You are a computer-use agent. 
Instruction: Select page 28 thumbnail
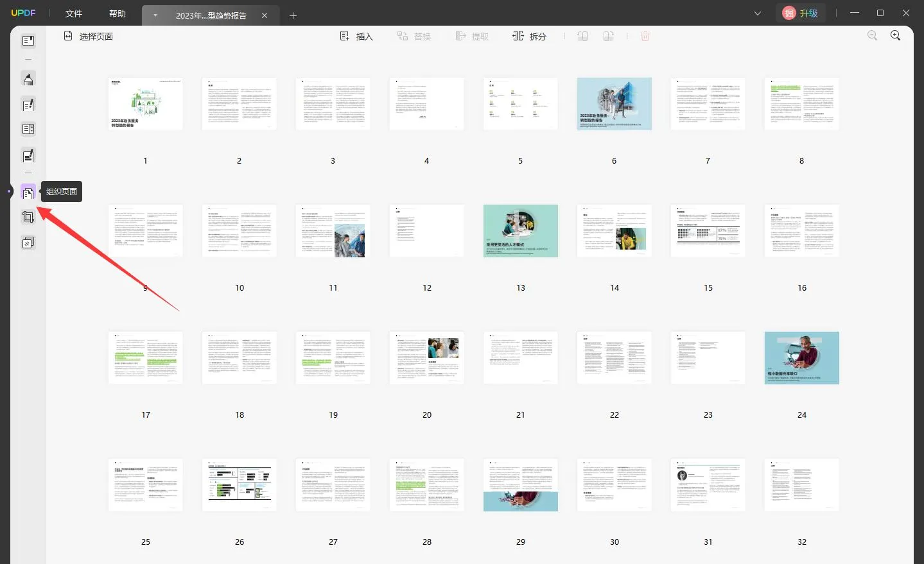(427, 485)
